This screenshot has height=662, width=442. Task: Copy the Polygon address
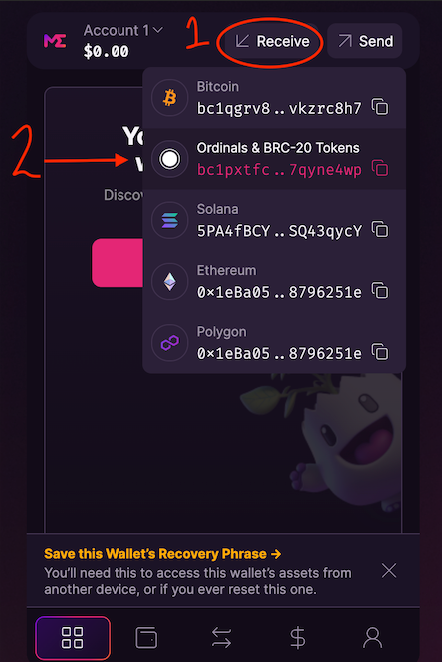click(380, 352)
